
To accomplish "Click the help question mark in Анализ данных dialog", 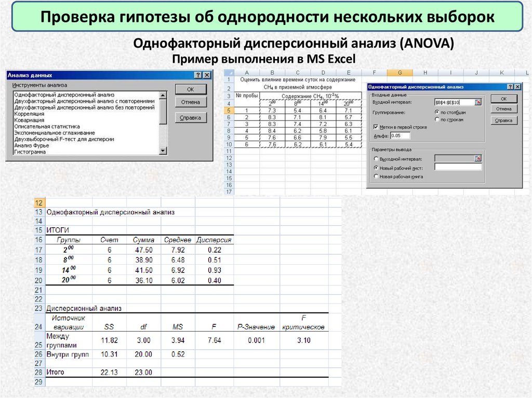I will pos(198,75).
